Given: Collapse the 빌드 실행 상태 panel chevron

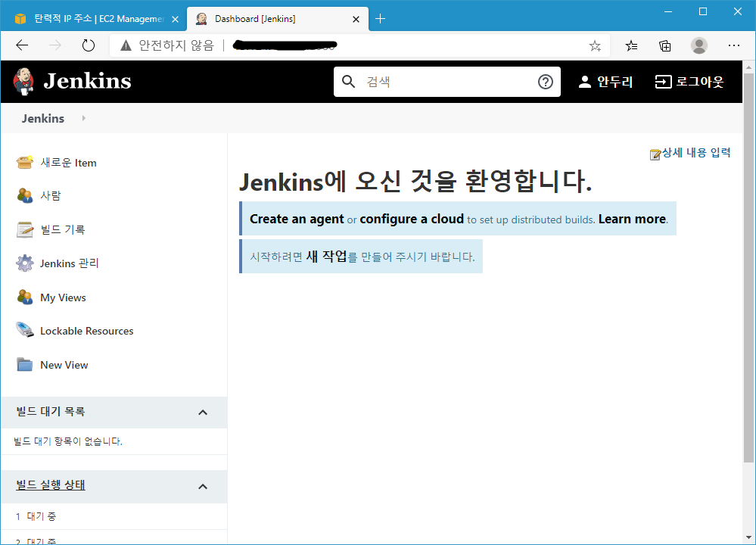Looking at the screenshot, I should click(x=203, y=487).
